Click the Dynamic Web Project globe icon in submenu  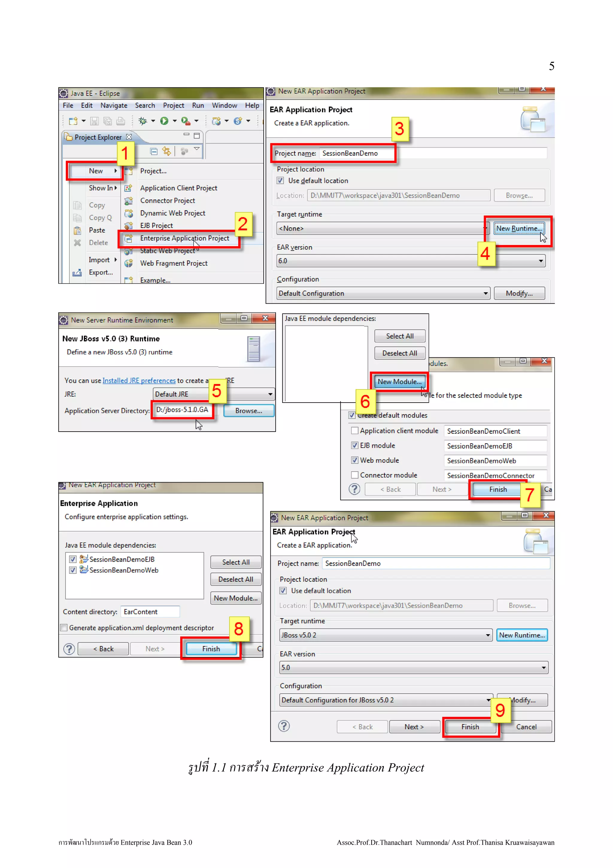click(x=129, y=213)
